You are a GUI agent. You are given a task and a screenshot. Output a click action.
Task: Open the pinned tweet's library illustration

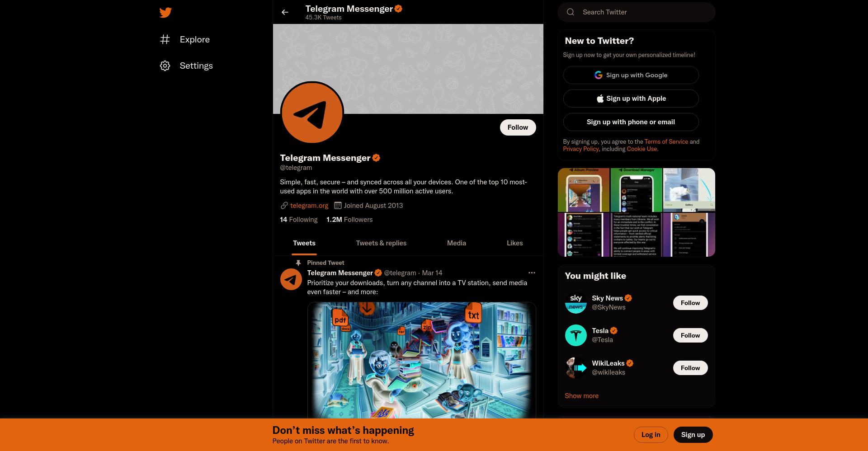[421, 360]
